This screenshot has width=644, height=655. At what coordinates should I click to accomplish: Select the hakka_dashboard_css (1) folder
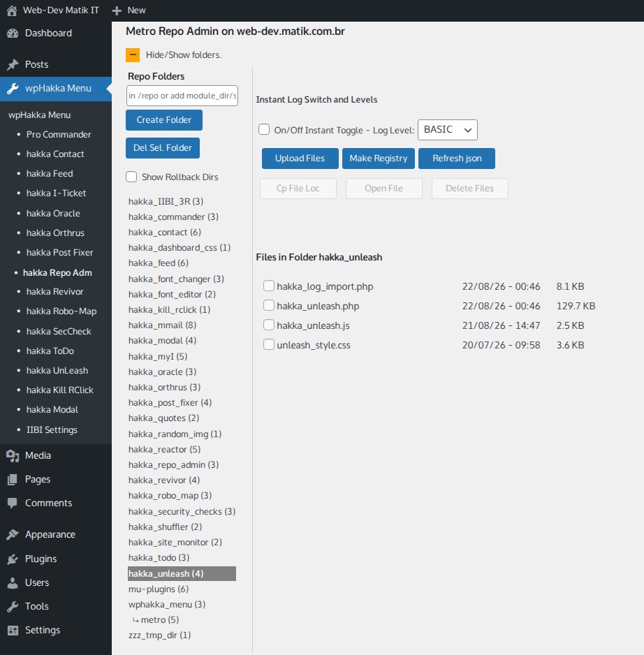tap(180, 248)
